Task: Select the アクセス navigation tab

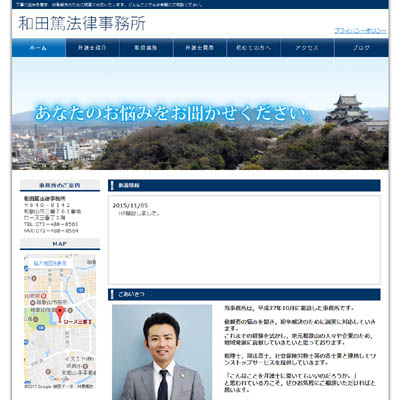Action: [x=307, y=48]
